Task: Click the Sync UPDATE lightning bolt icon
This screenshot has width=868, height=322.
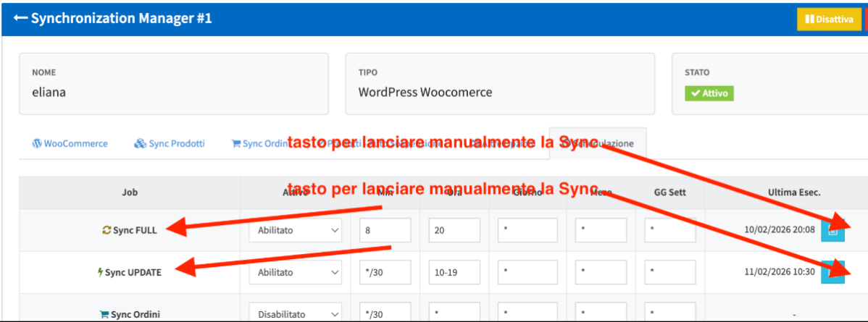Action: tap(101, 273)
